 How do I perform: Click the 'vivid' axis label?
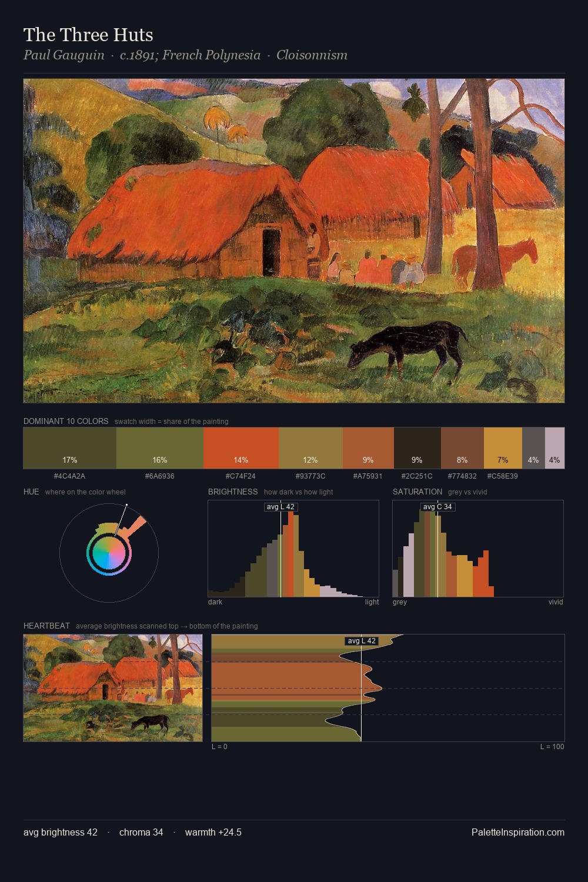point(556,602)
